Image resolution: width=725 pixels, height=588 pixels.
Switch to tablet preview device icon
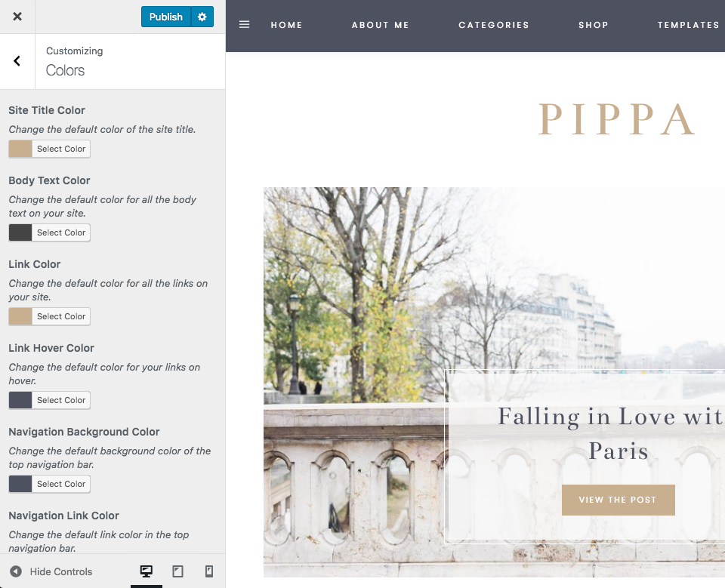pos(178,571)
